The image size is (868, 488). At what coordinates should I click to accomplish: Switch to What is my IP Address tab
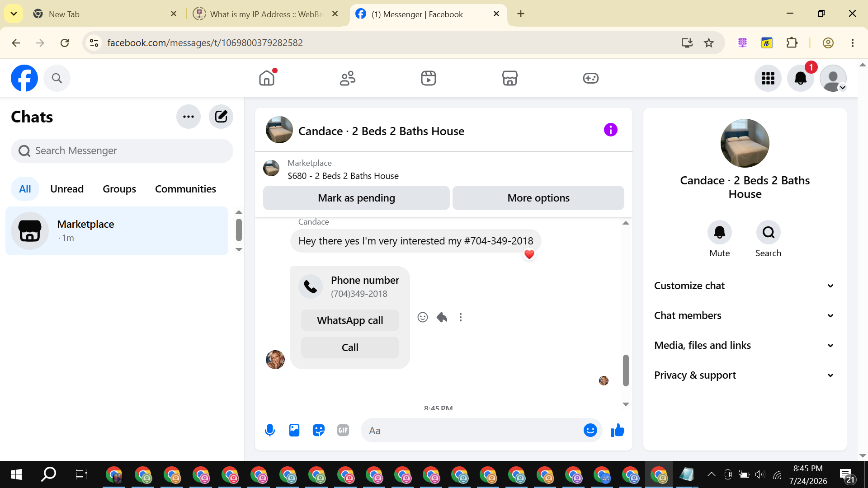pyautogui.click(x=267, y=14)
